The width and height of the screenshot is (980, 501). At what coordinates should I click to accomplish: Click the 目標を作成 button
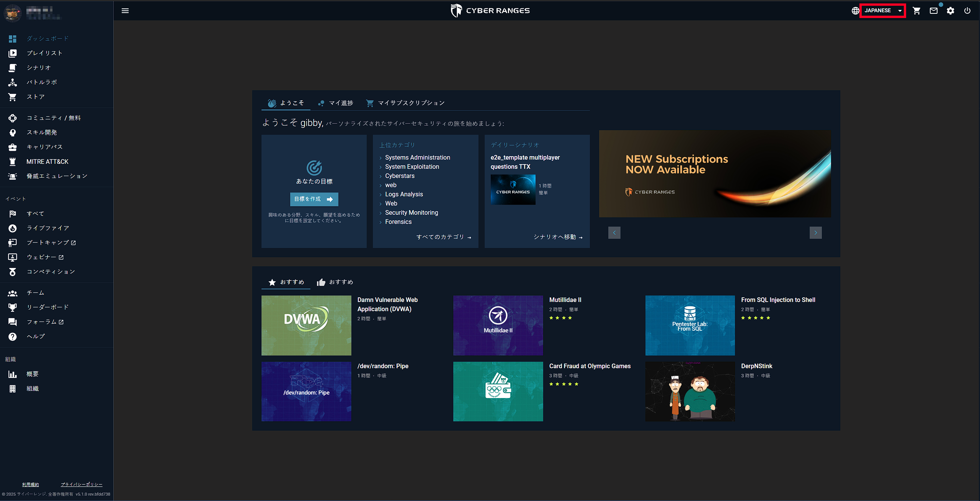click(314, 199)
